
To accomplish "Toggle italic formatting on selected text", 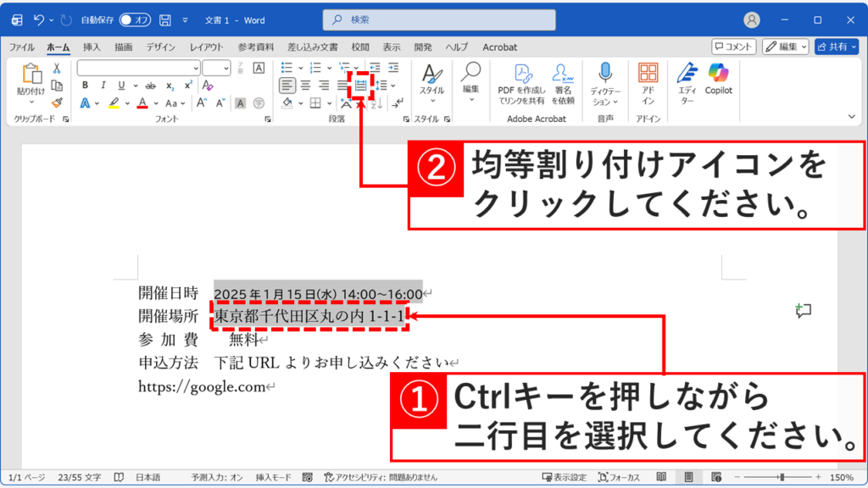I will (x=103, y=86).
